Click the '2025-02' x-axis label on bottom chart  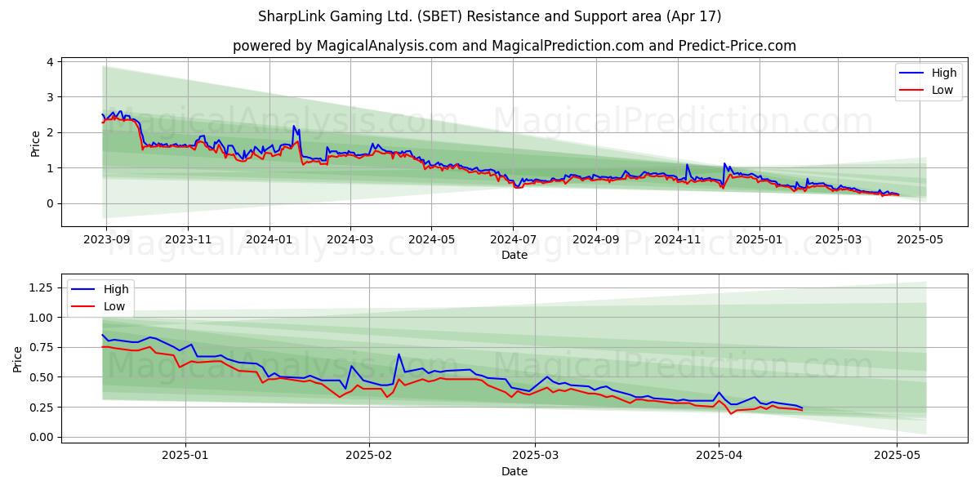point(369,457)
